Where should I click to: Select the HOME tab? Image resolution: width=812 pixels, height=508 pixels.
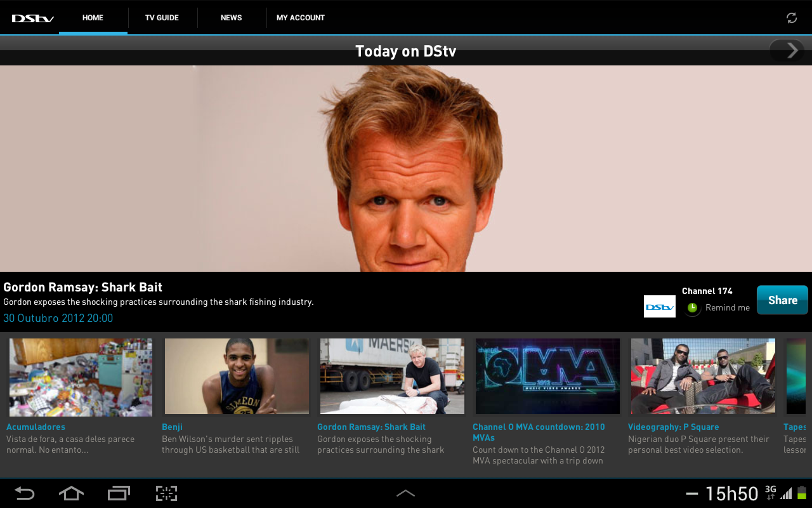[93, 18]
